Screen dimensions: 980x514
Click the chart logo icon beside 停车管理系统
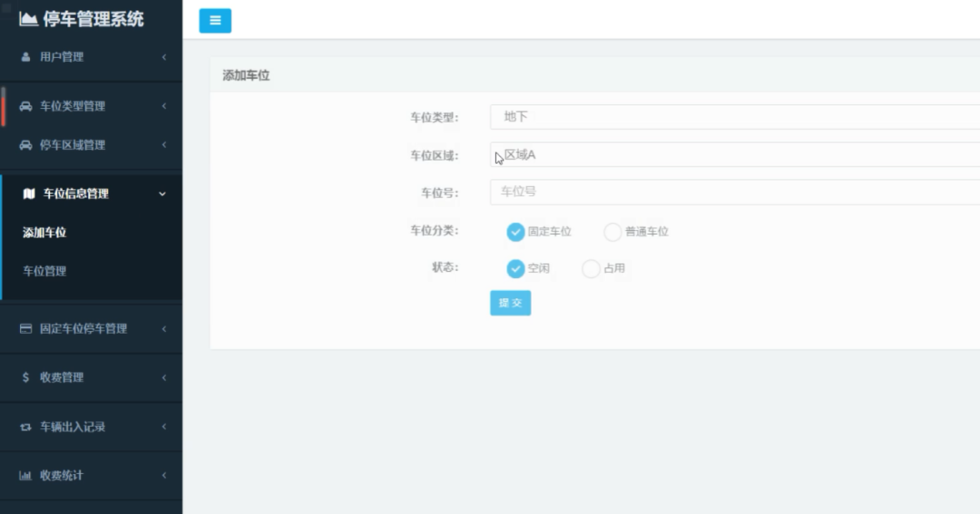(x=28, y=19)
